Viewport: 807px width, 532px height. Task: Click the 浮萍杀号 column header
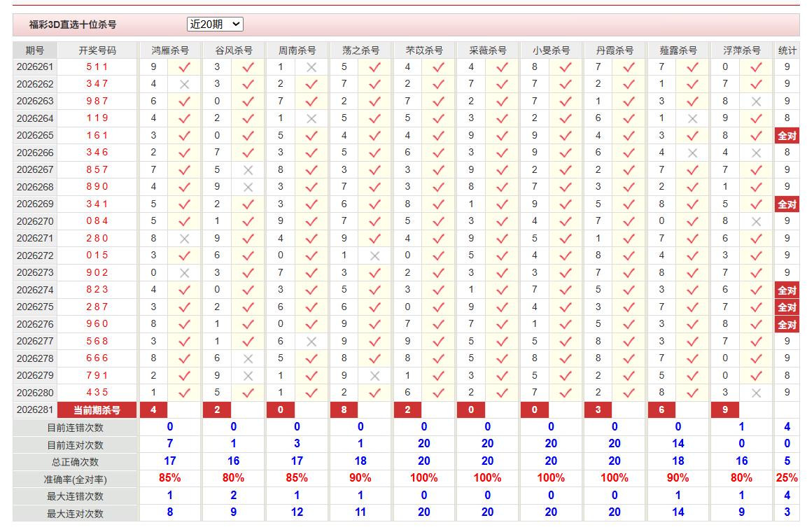click(x=742, y=50)
